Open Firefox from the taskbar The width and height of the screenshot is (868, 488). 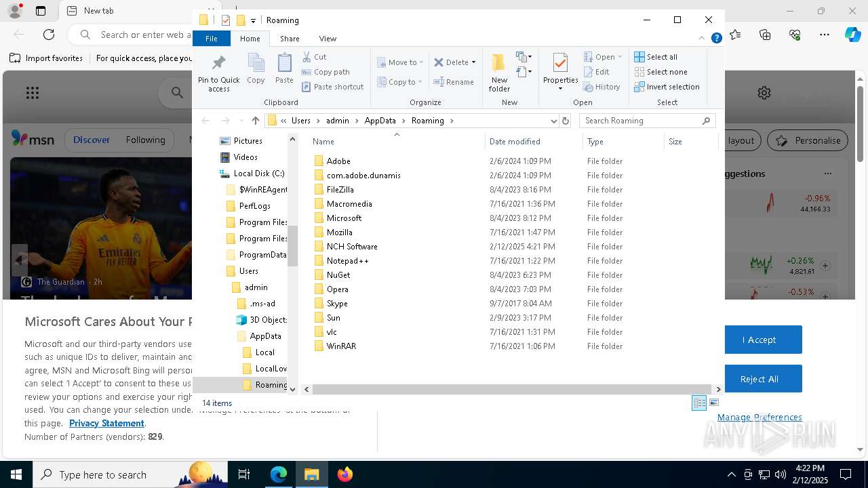(x=345, y=474)
